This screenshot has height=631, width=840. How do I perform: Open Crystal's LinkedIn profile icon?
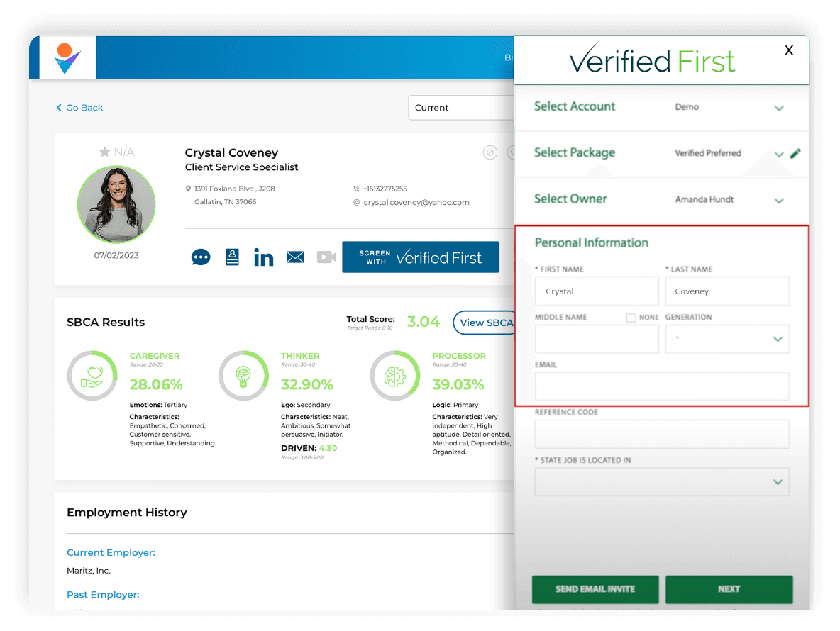(263, 257)
